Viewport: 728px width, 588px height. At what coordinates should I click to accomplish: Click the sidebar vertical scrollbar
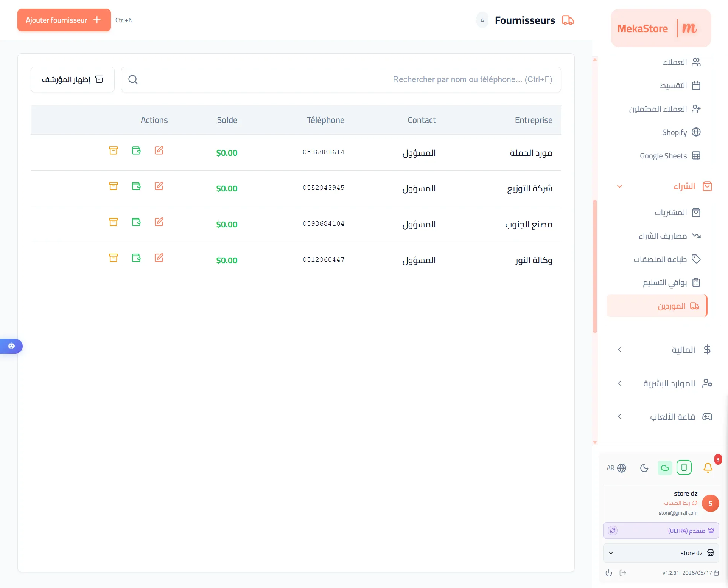click(595, 267)
